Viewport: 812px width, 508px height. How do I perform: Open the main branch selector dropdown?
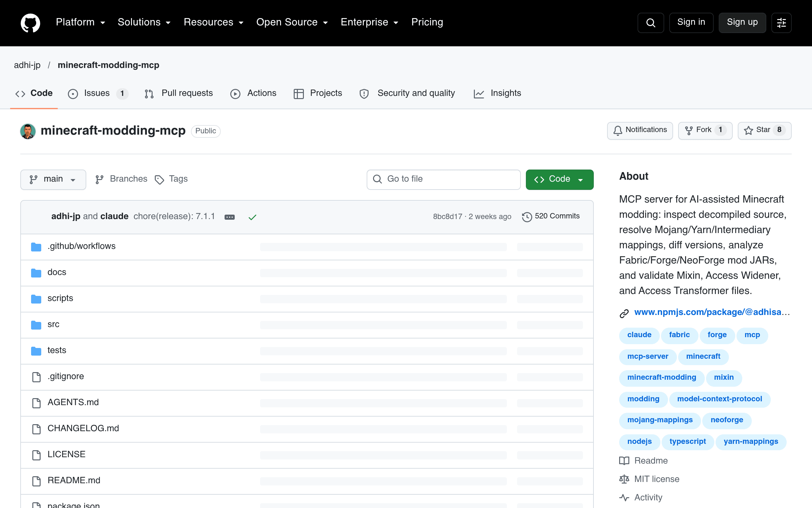coord(53,179)
